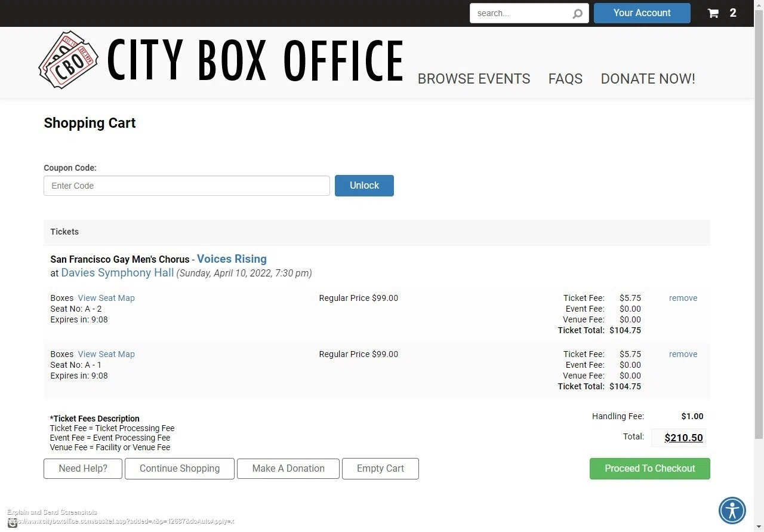Click the Handling Fee $1.00 value
This screenshot has height=532, width=764.
[692, 416]
